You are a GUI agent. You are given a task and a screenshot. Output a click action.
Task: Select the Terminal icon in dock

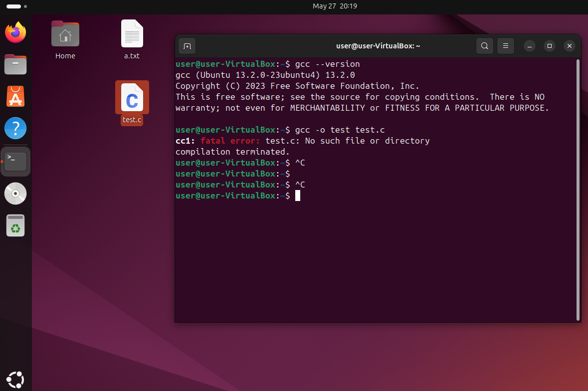click(x=15, y=161)
